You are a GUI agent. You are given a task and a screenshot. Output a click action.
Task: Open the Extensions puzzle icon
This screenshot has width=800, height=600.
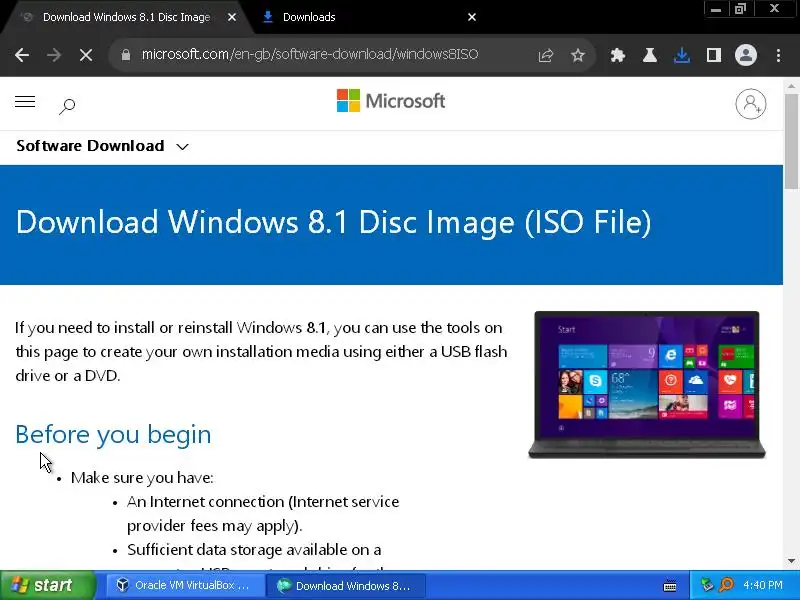(618, 55)
